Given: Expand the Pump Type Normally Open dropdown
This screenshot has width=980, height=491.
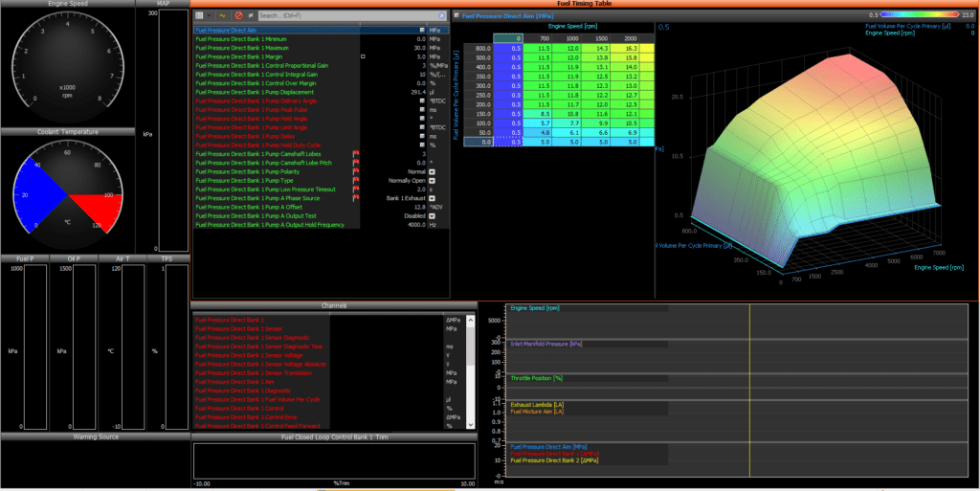Looking at the screenshot, I should (x=432, y=181).
